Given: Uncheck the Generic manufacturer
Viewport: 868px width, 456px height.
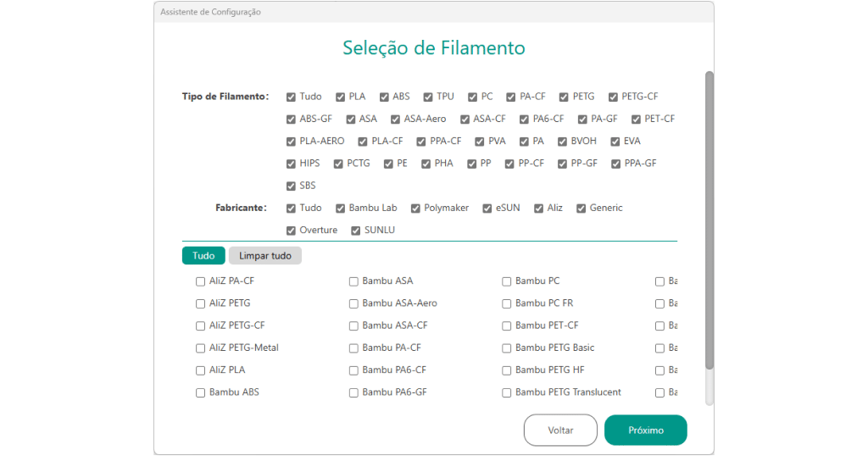Looking at the screenshot, I should [x=581, y=208].
